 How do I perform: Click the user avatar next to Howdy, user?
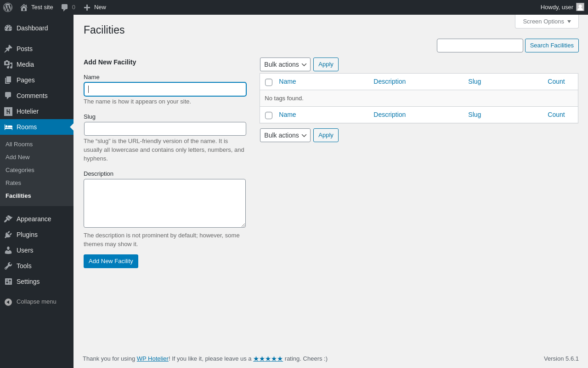(580, 7)
